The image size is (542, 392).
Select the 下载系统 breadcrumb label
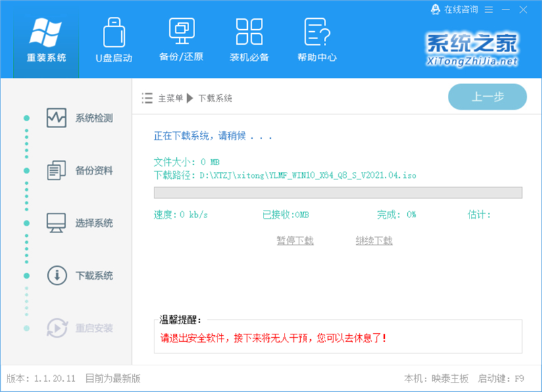coord(217,98)
